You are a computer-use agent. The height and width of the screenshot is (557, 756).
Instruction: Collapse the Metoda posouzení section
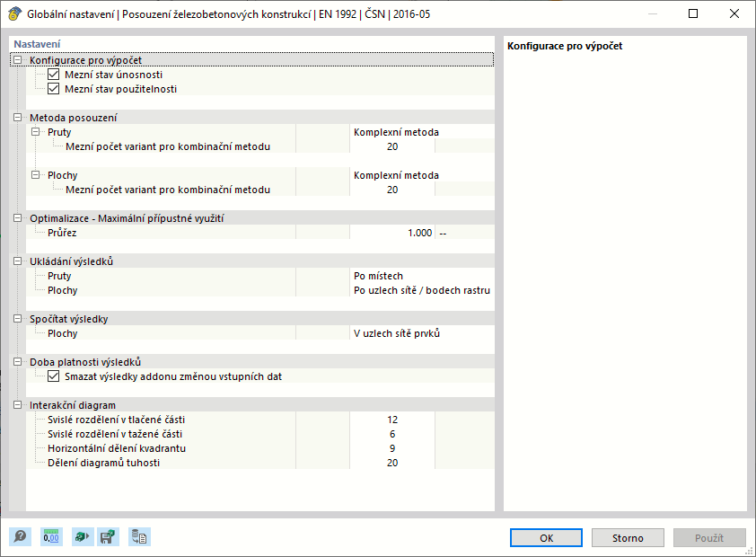tap(18, 117)
